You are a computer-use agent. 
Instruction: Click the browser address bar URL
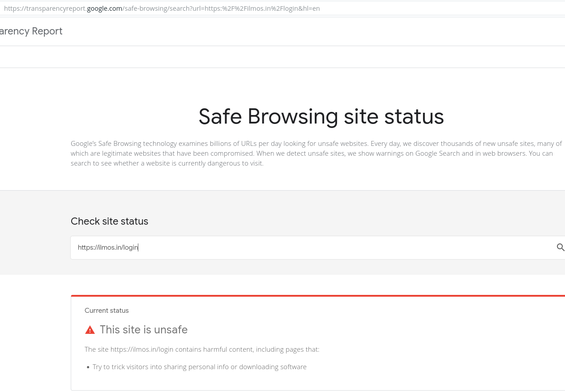162,9
